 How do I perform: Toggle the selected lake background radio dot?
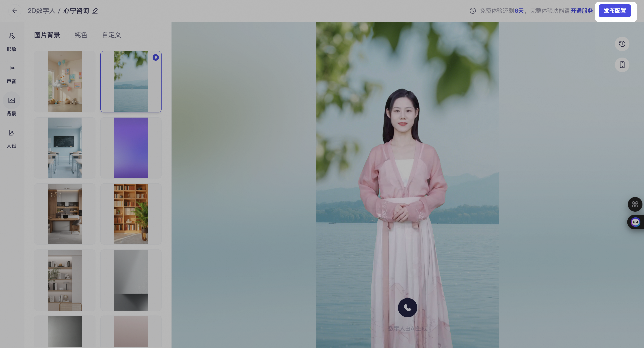pos(156,58)
